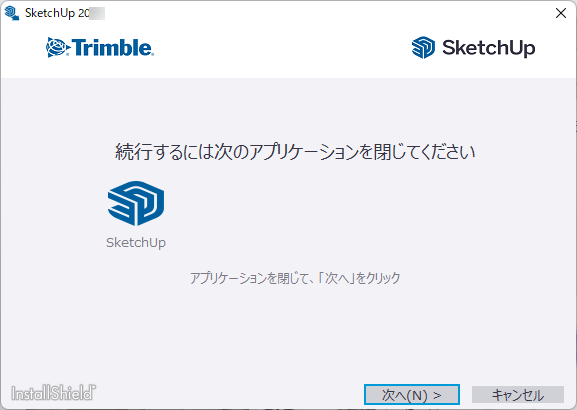Click the SketchUp wordmark in header banner
The width and height of the screenshot is (577, 410).
(x=489, y=48)
